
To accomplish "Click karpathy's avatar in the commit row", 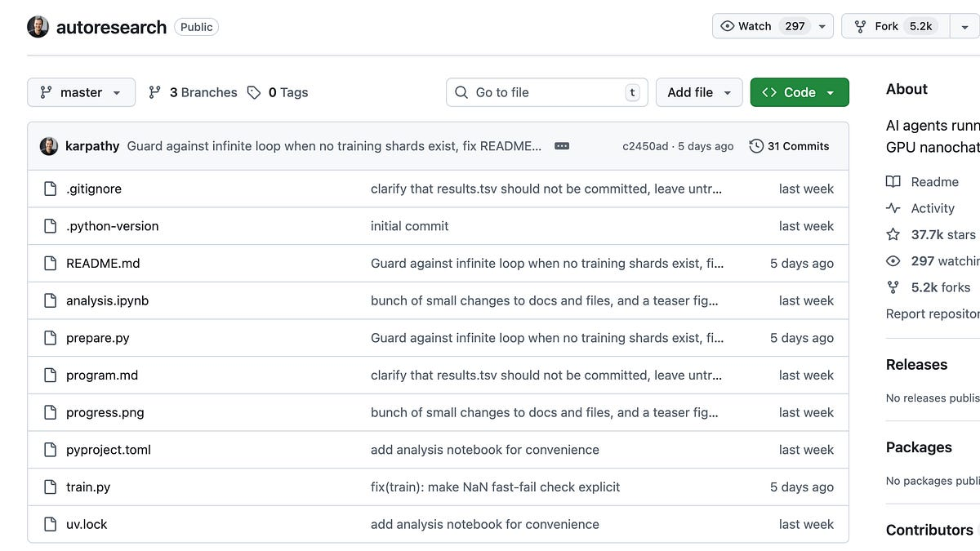I will pos(49,146).
